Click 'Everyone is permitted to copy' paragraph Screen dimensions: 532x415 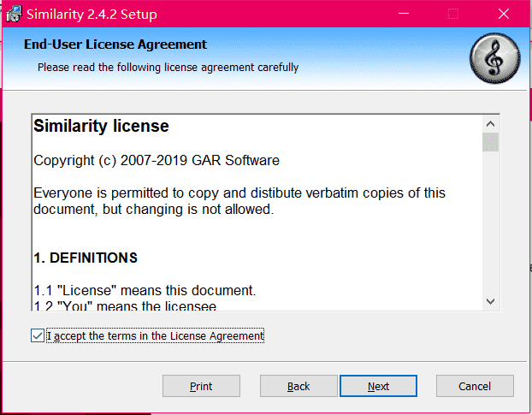pyautogui.click(x=239, y=201)
